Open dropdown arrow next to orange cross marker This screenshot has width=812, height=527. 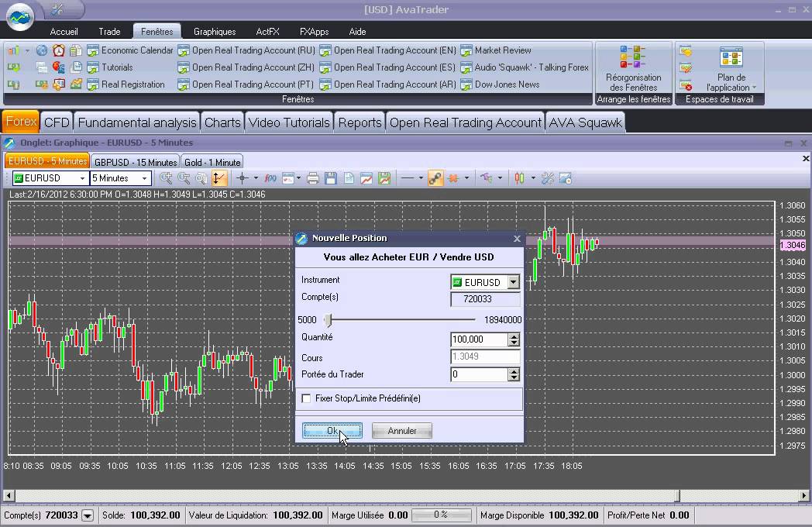pyautogui.click(x=466, y=178)
